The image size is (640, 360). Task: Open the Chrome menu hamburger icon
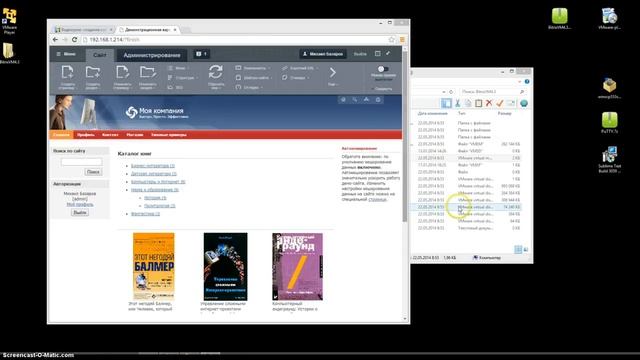402,40
